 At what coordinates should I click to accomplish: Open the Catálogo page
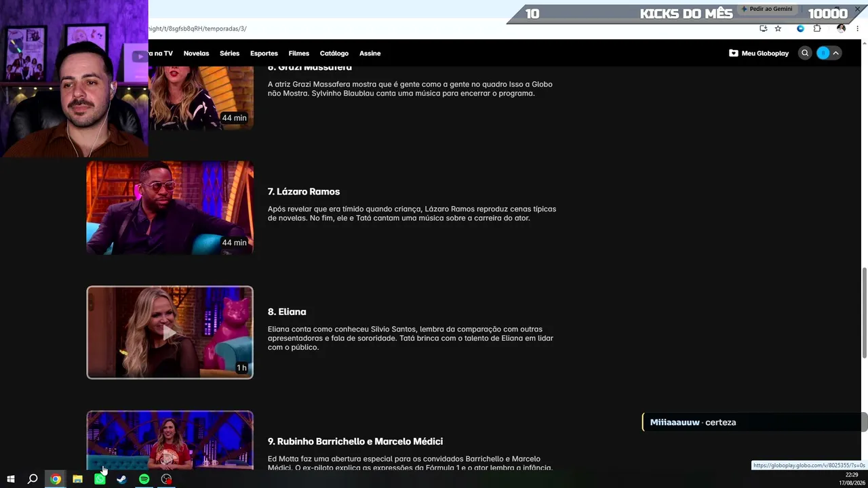(x=334, y=54)
